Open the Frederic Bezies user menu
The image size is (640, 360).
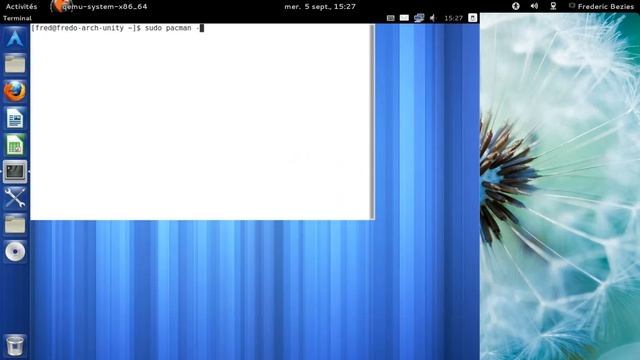click(602, 7)
